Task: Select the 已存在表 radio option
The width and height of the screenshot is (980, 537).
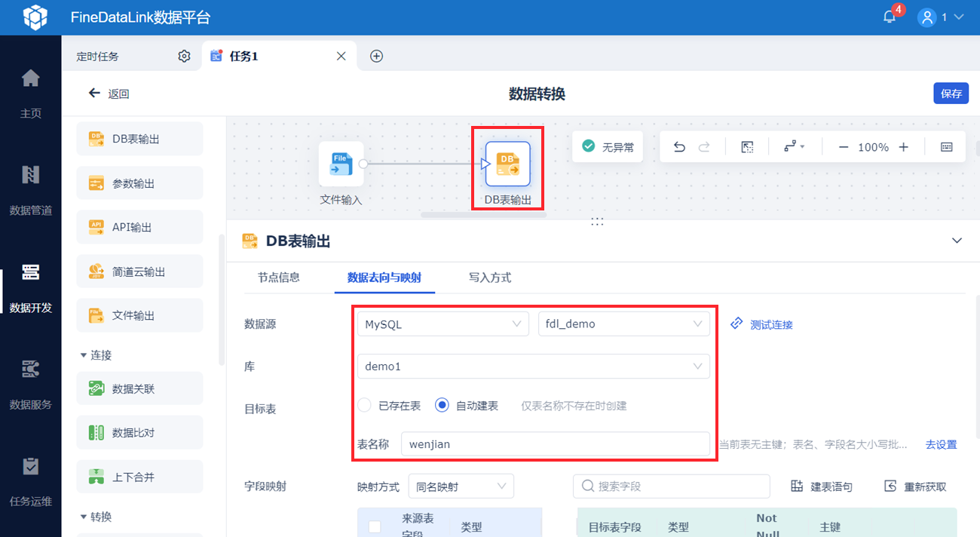Action: click(365, 405)
